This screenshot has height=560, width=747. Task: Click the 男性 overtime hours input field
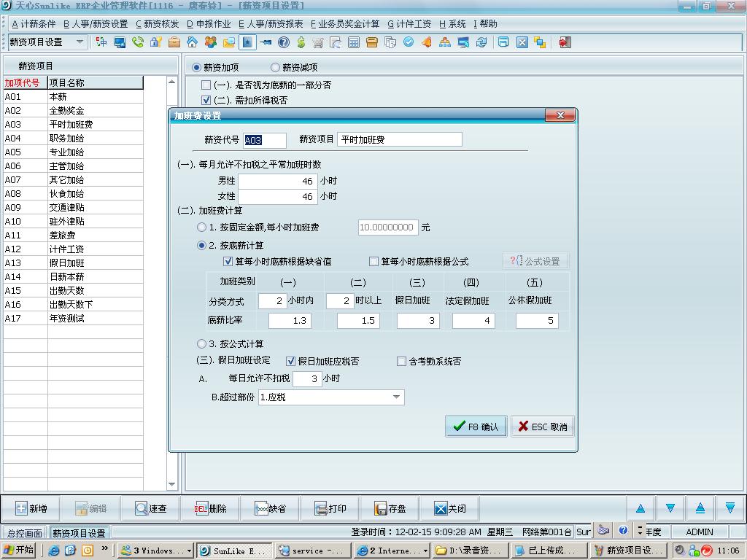tap(277, 180)
